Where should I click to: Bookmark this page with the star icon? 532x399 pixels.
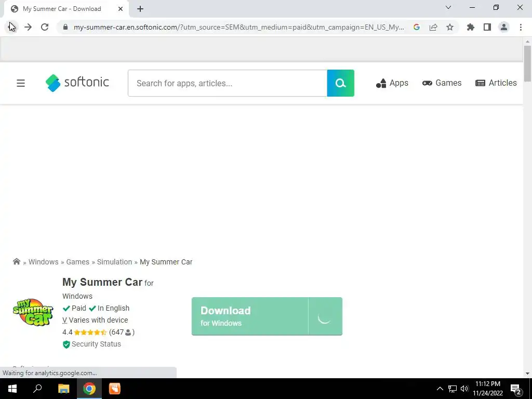point(450,27)
